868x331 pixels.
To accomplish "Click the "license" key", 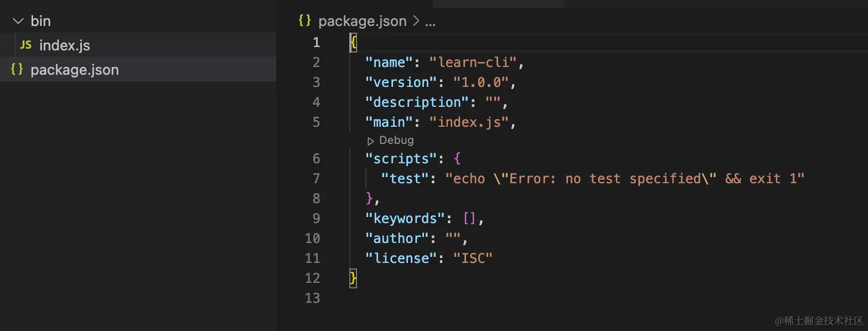I will [401, 258].
